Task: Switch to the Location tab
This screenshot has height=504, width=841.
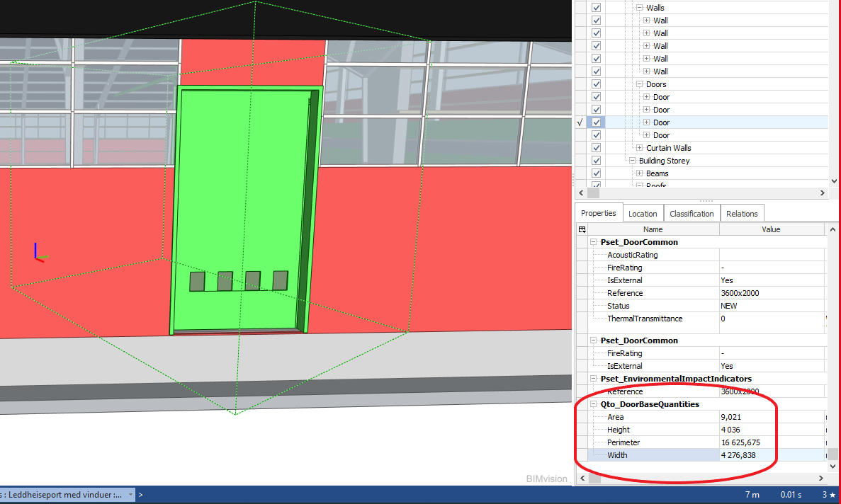Action: pos(643,213)
